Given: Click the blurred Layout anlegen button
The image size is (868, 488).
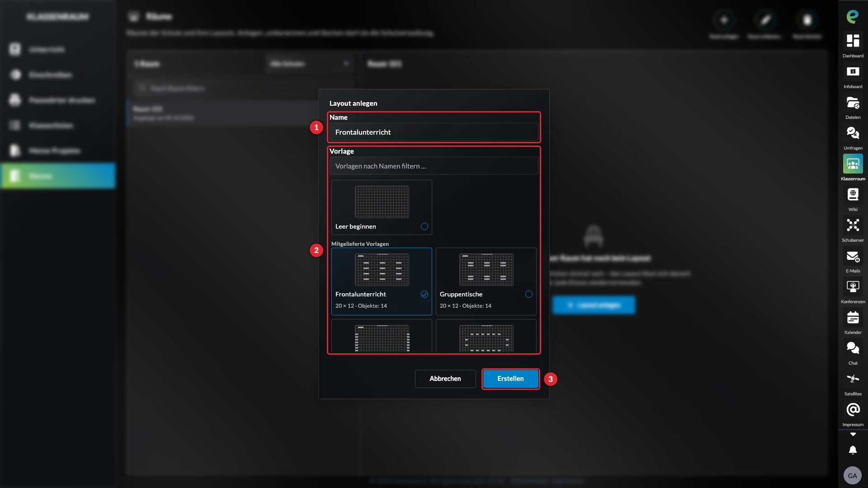Looking at the screenshot, I should 594,305.
